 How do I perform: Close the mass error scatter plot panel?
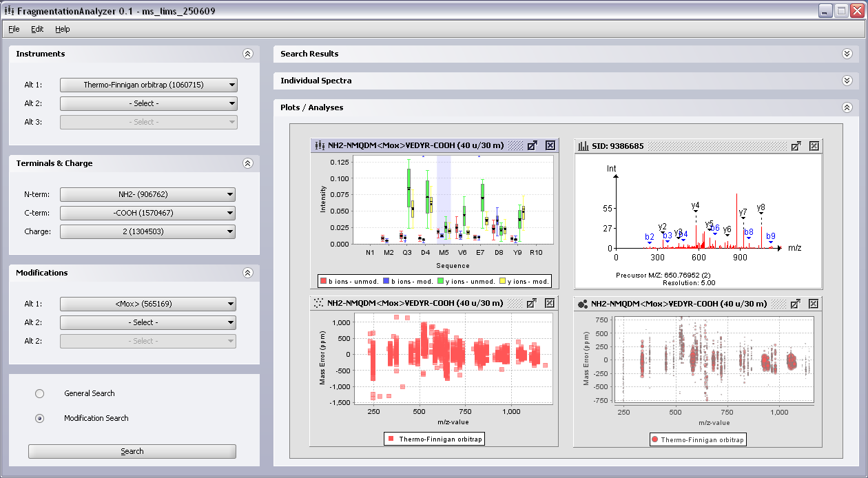(x=550, y=303)
